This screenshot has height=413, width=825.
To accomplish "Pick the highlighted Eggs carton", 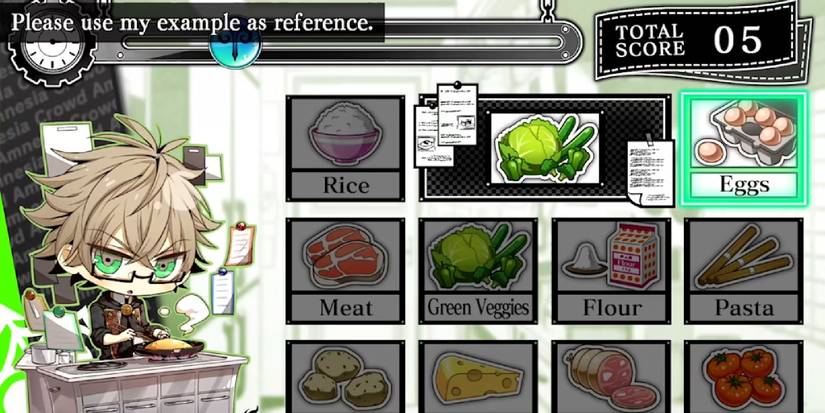I will pyautogui.click(x=743, y=149).
